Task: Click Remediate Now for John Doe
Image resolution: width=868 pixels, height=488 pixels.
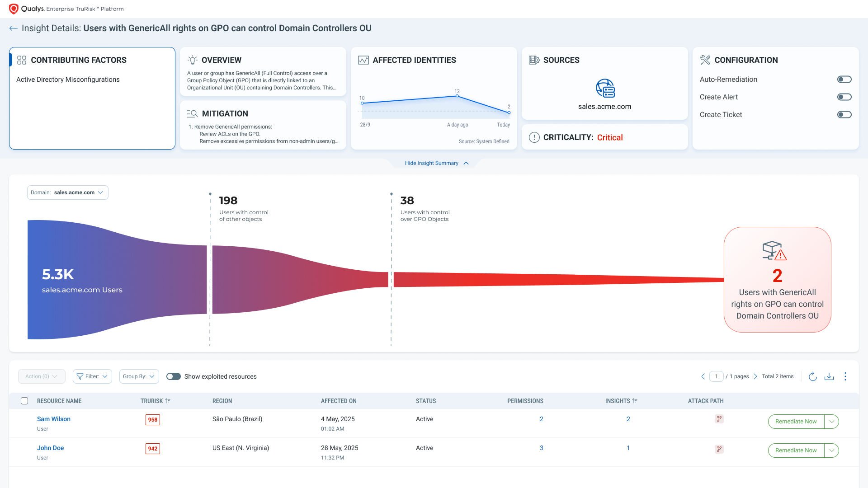Action: point(796,450)
